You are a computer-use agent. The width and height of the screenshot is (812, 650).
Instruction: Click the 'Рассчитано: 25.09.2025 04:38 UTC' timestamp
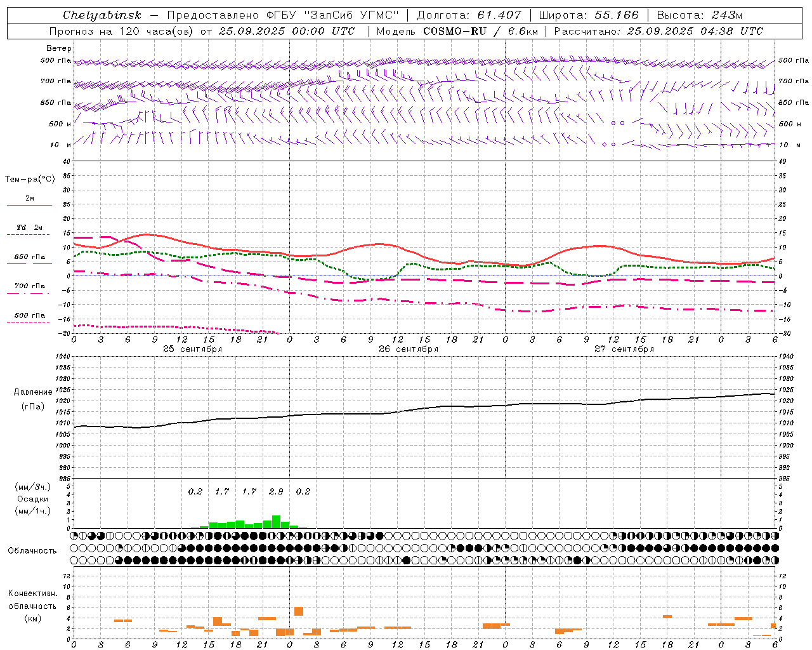(x=658, y=31)
